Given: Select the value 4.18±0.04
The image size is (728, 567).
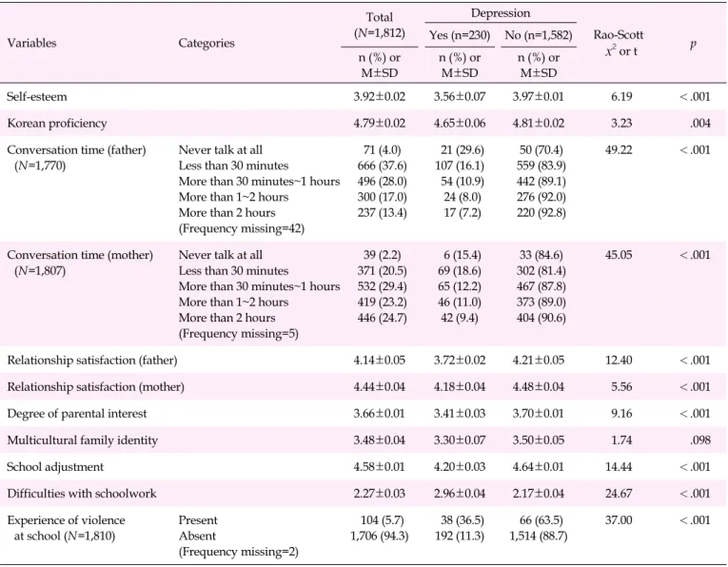Looking at the screenshot, I should pos(460,386).
